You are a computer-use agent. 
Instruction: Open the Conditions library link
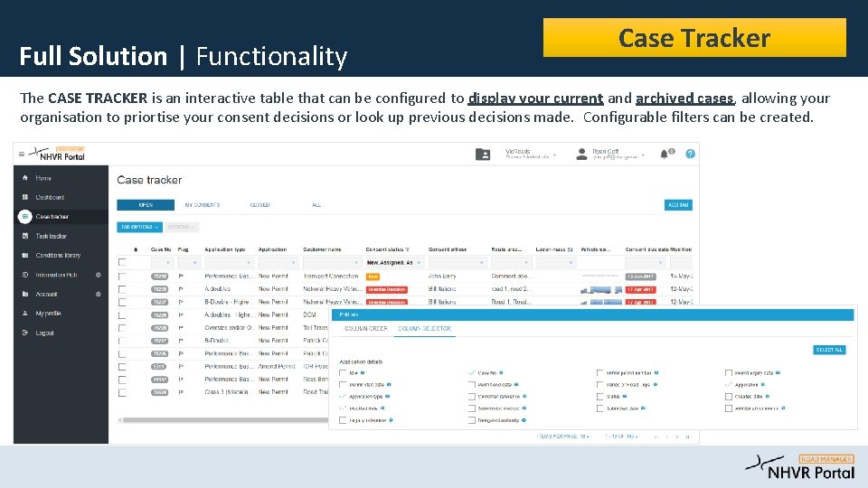click(x=58, y=255)
